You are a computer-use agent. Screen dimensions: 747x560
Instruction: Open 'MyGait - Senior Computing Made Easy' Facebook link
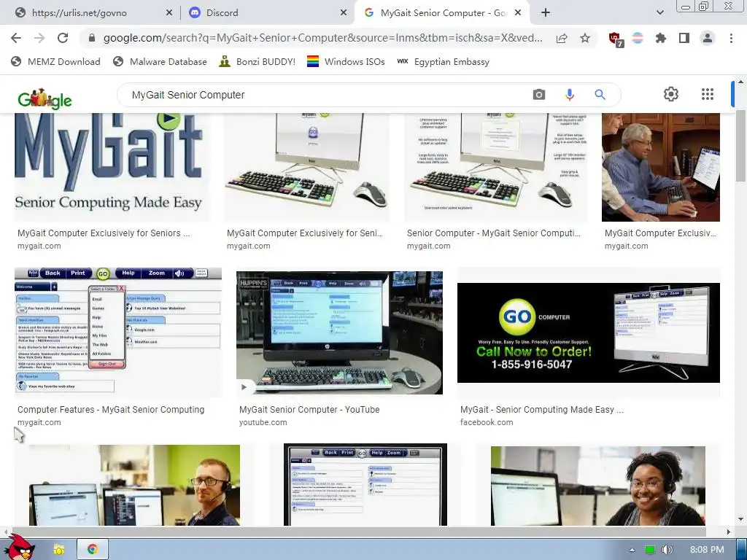542,410
